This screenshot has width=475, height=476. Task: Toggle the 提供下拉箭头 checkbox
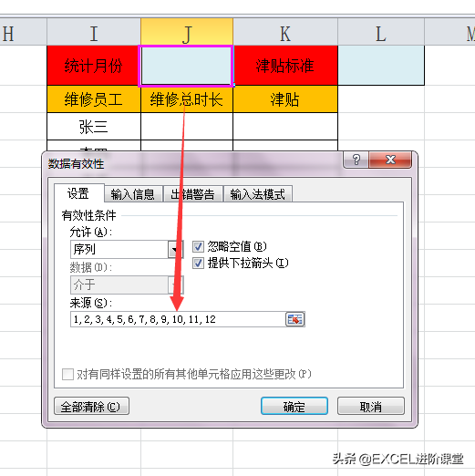pyautogui.click(x=198, y=263)
